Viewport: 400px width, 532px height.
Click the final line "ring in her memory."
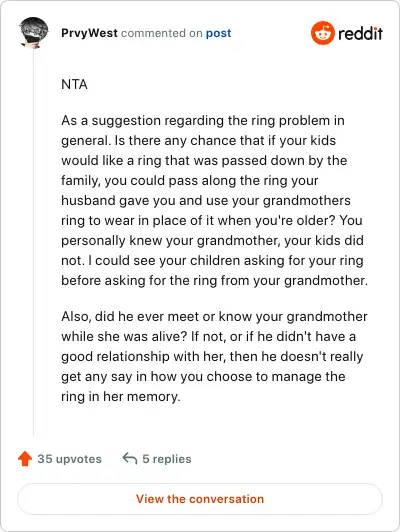(x=121, y=397)
